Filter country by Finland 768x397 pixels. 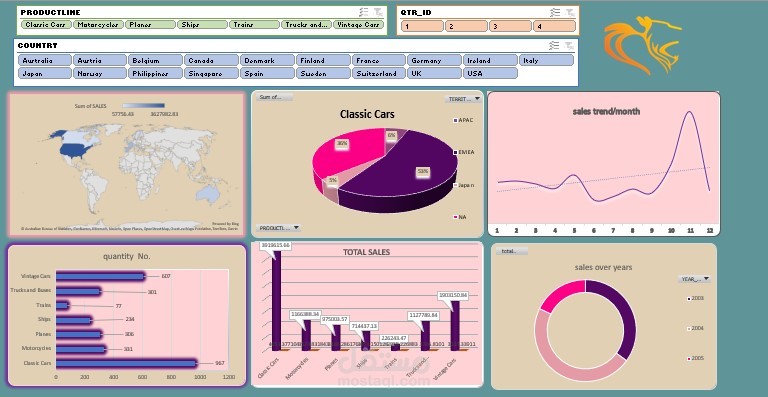[x=323, y=60]
